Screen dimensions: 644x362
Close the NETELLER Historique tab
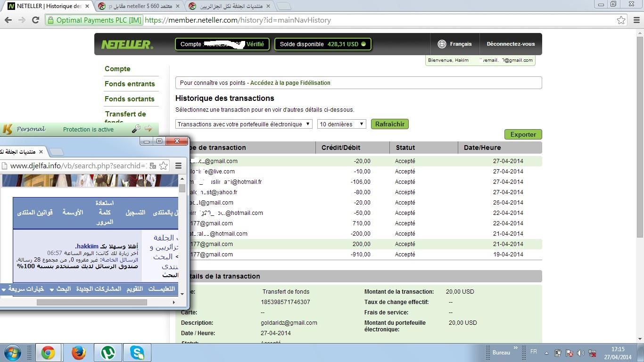(x=87, y=6)
